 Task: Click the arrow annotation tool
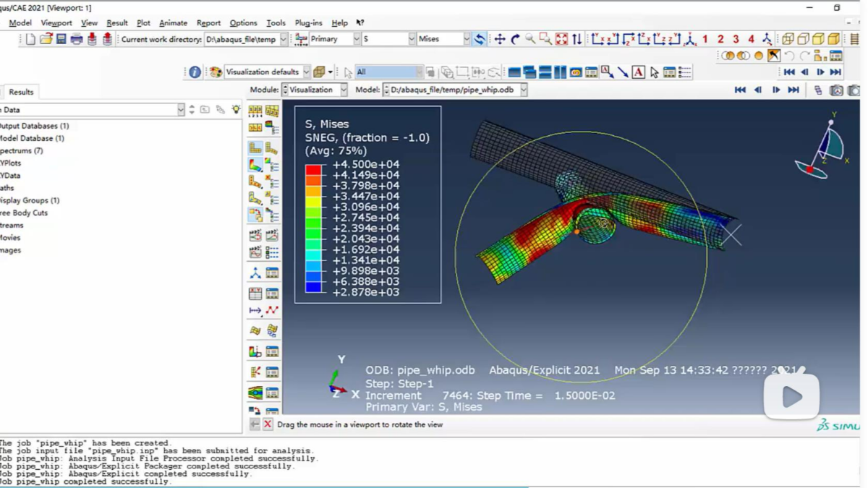[623, 72]
